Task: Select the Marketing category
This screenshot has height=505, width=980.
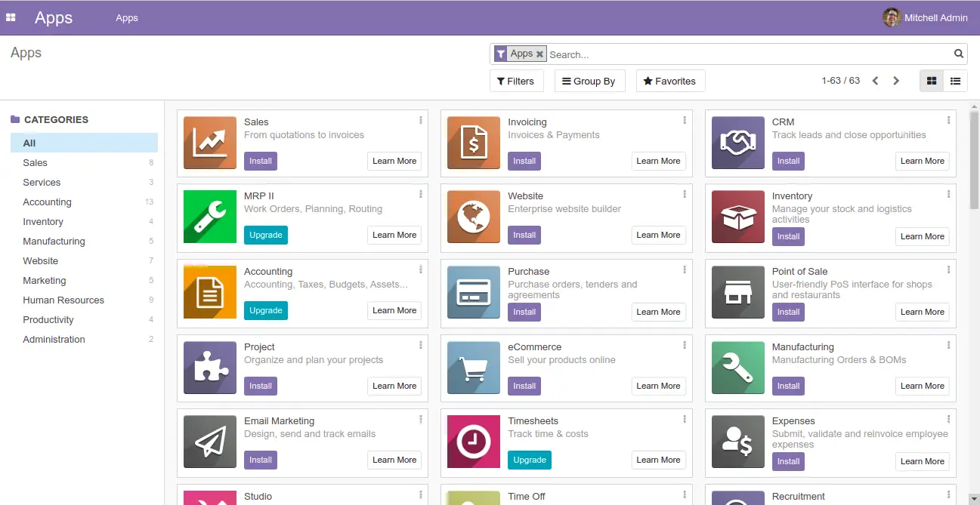Action: (x=84, y=280)
